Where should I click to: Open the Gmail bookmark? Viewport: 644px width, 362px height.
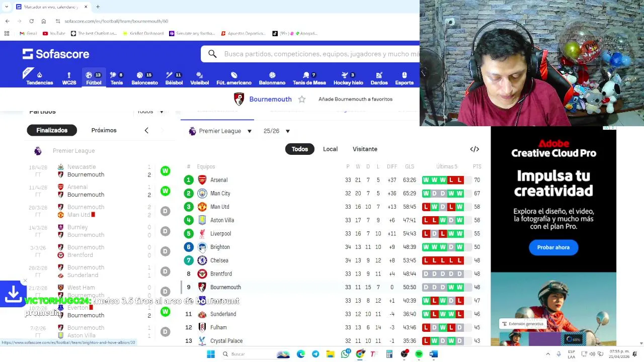pos(28,33)
